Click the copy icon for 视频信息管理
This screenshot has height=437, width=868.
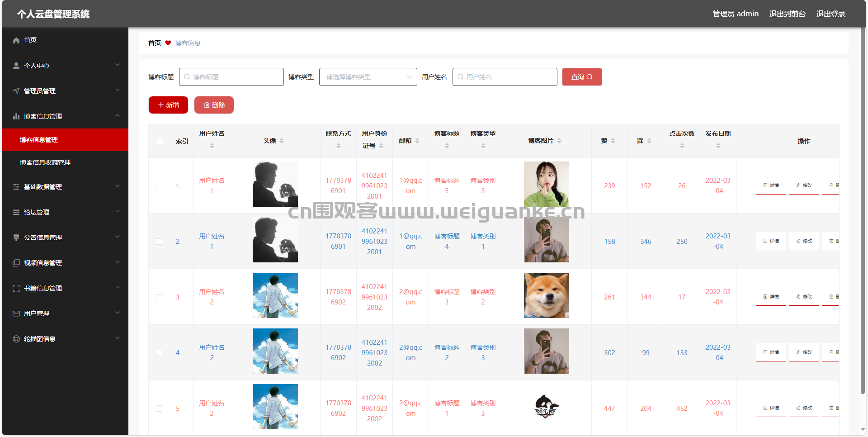[16, 263]
